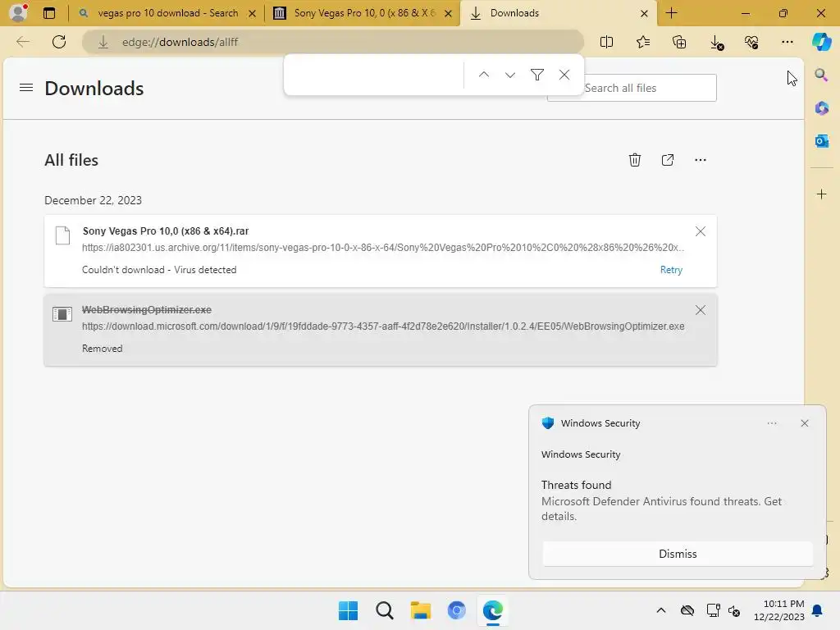Show hidden system tray icons
Image resolution: width=840 pixels, height=630 pixels.
[661, 610]
